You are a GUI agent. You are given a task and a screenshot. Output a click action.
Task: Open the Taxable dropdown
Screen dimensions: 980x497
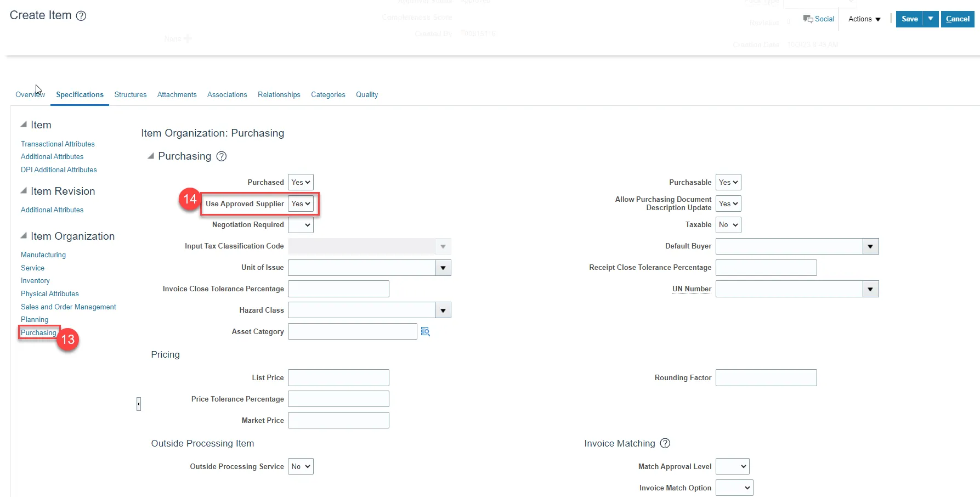coord(728,225)
